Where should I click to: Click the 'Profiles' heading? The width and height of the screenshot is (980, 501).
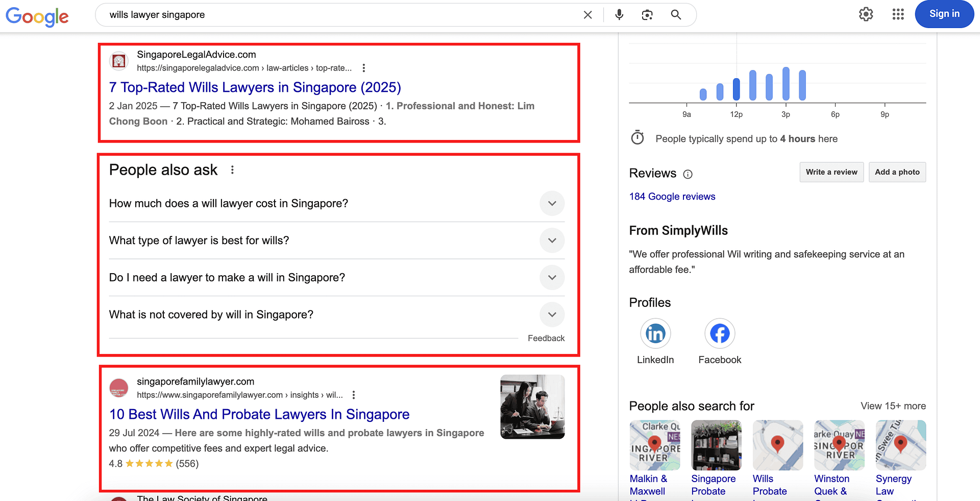point(650,302)
